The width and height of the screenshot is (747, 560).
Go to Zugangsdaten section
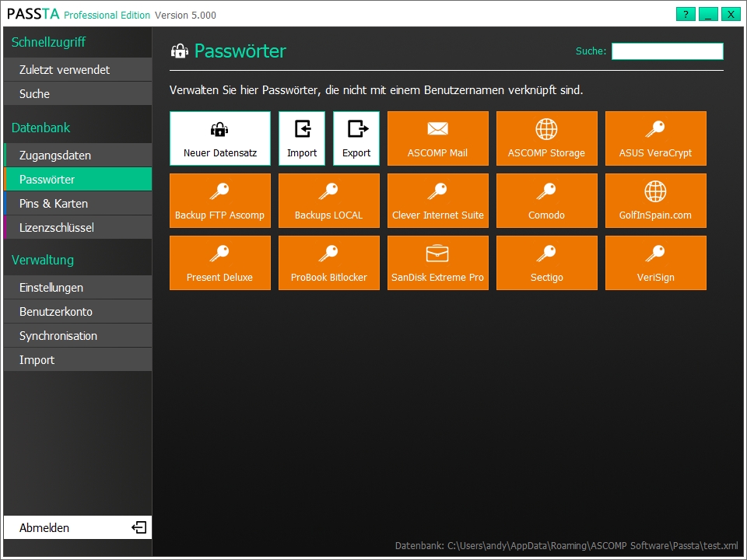78,156
